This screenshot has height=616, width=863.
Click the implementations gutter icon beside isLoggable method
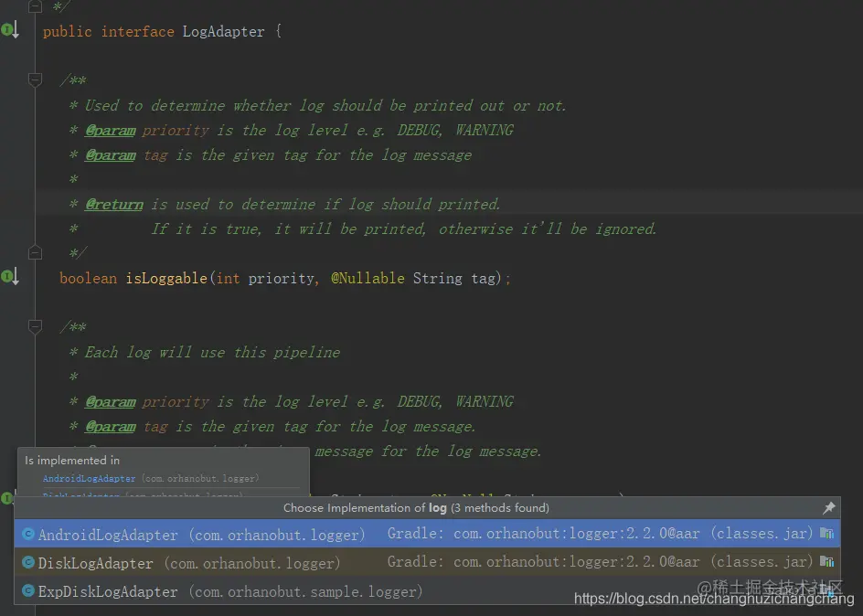10,276
